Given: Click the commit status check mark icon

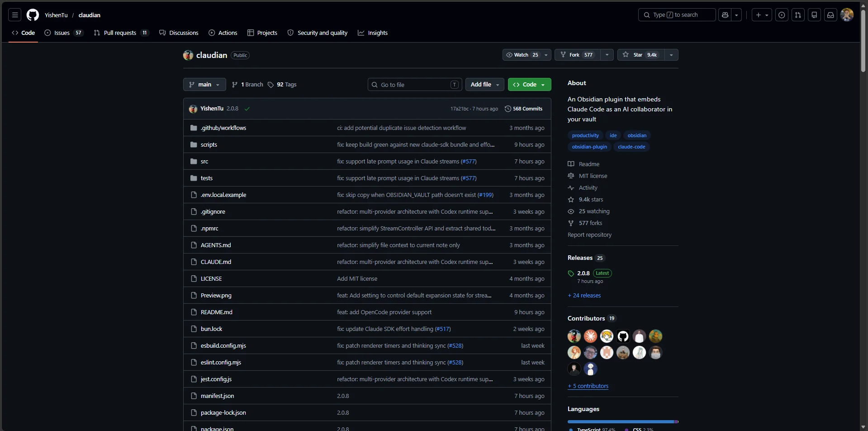Looking at the screenshot, I should (x=247, y=109).
